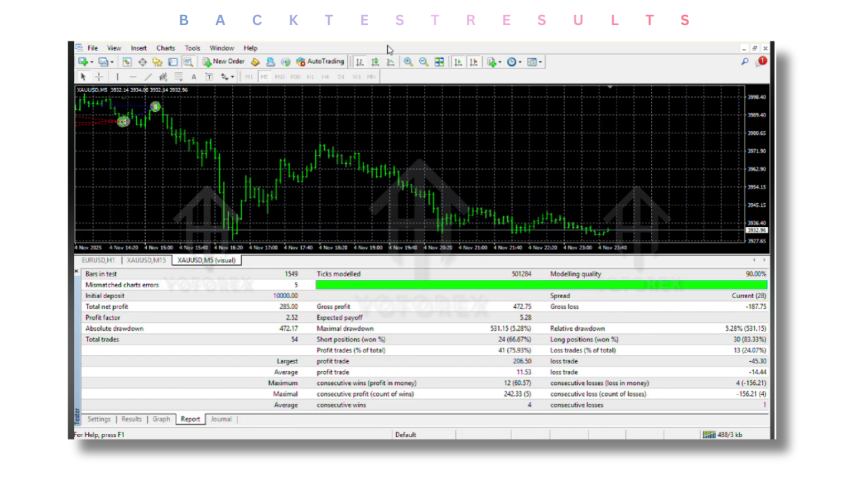Toggle chart auto scroll
The image size is (868, 488).
tap(460, 62)
